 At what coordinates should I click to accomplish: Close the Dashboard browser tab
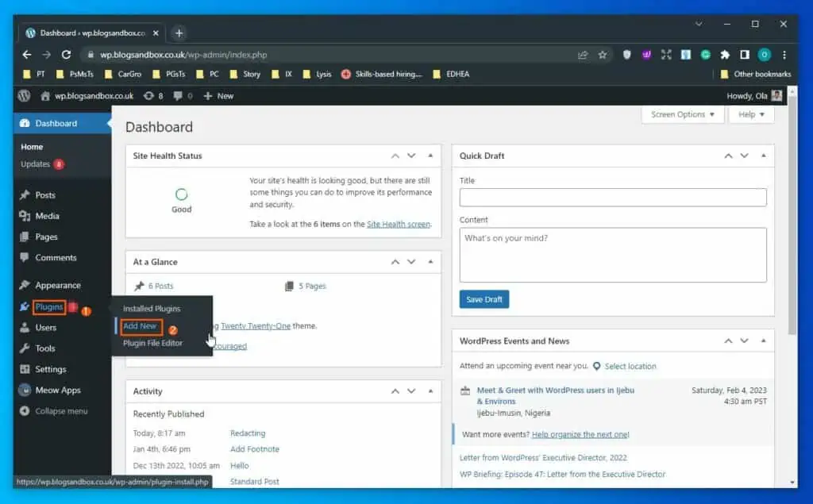click(x=156, y=33)
